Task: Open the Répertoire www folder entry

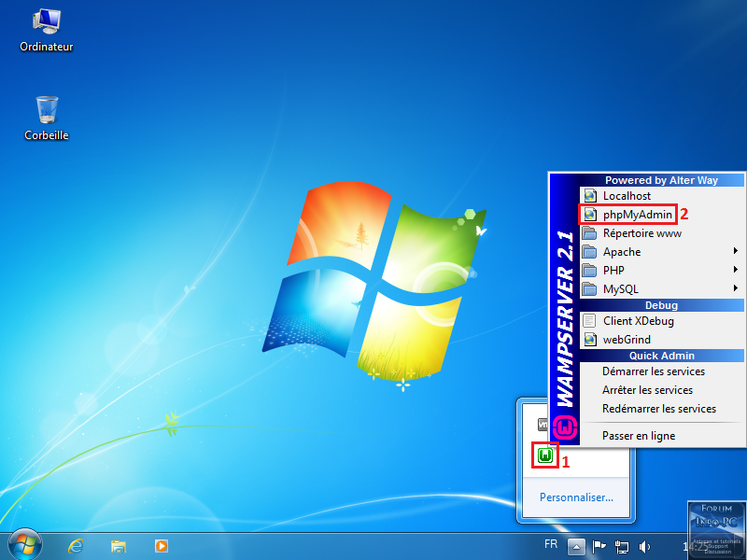Action: [662, 233]
